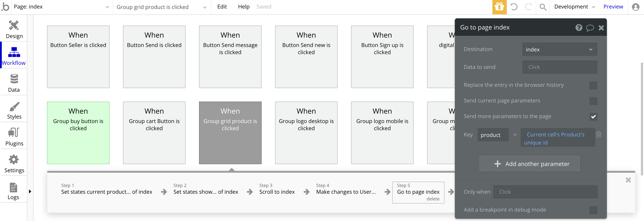Delete the product parameter with trash icon

[x=599, y=134]
